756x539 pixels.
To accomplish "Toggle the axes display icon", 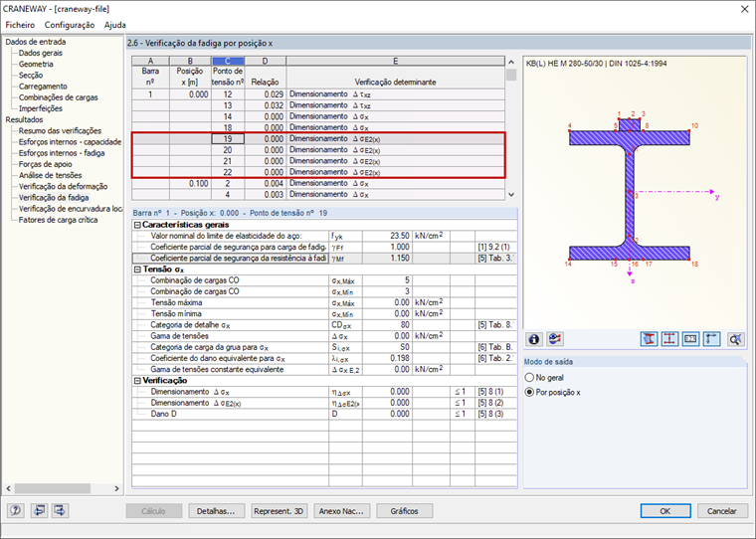I will pyautogui.click(x=711, y=339).
